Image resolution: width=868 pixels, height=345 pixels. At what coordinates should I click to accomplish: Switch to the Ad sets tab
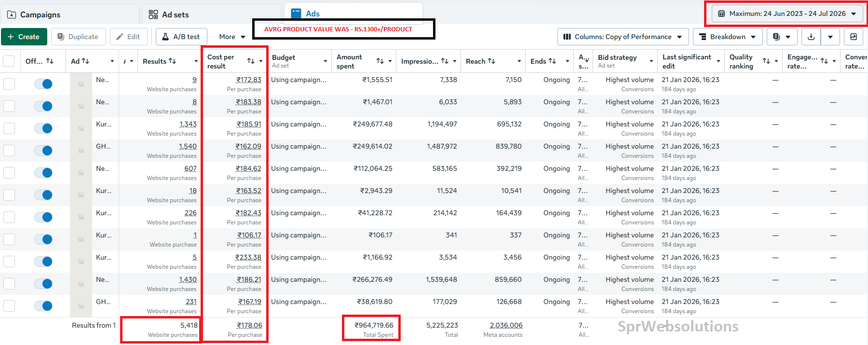169,14
